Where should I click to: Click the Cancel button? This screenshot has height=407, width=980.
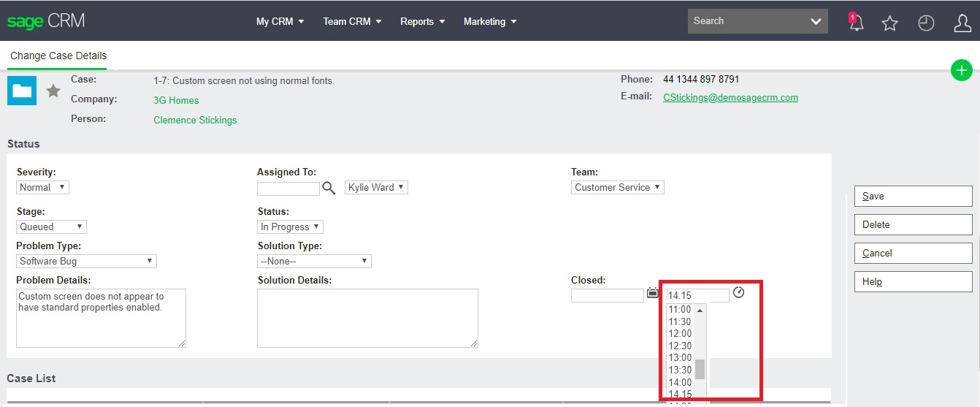point(913,253)
